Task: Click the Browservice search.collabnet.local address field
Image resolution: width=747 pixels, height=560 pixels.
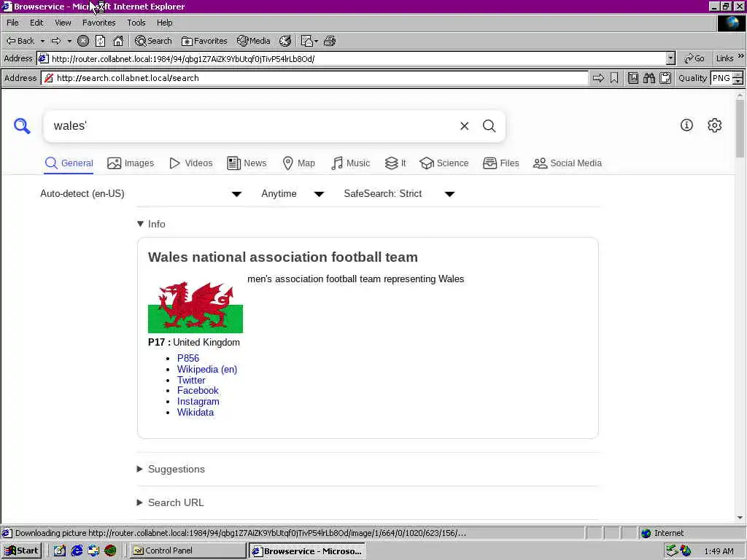Action: click(314, 78)
